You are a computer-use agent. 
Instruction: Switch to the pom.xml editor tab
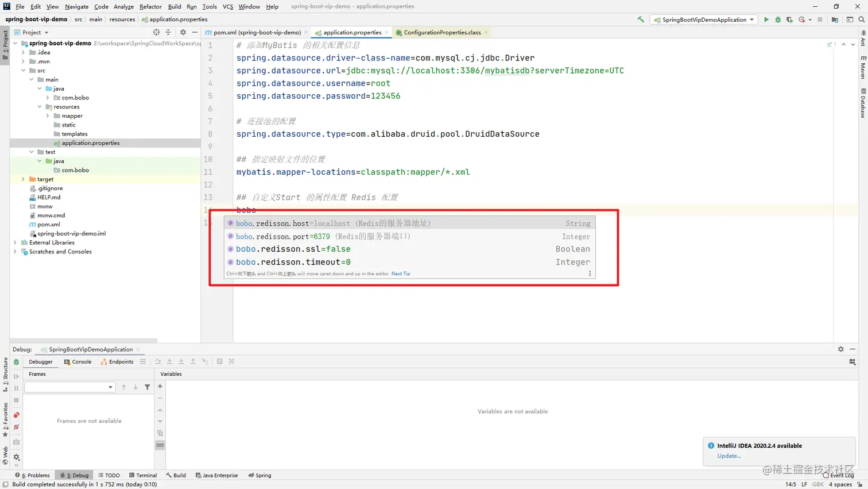257,32
